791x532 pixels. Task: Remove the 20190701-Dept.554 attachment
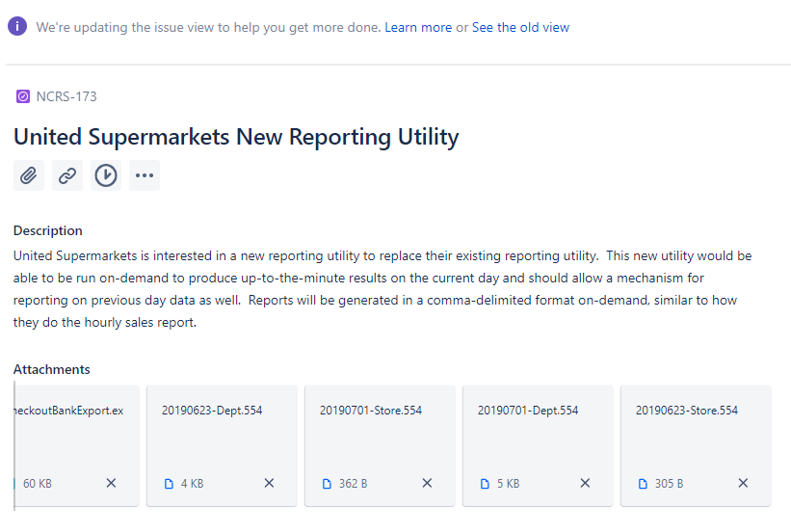tap(585, 483)
